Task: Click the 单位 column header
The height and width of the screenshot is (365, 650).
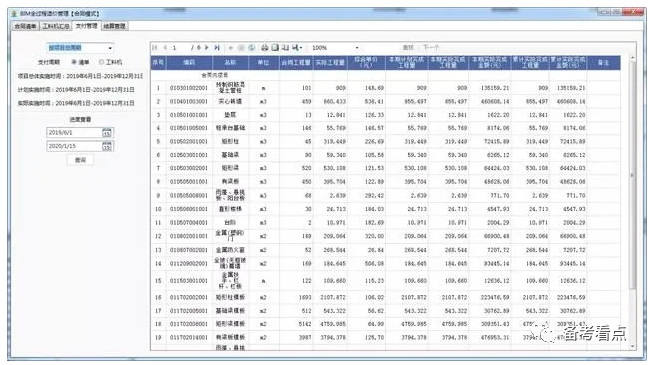Action: [263, 63]
